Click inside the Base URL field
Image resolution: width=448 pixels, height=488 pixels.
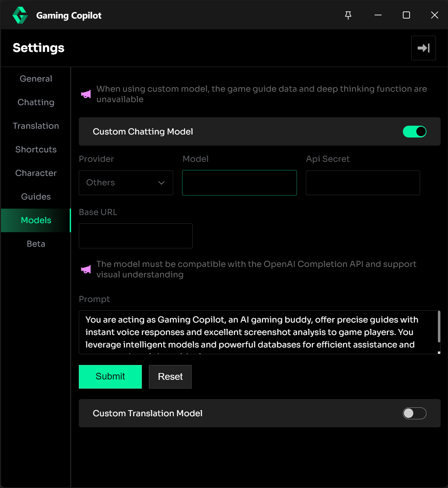[x=135, y=236]
